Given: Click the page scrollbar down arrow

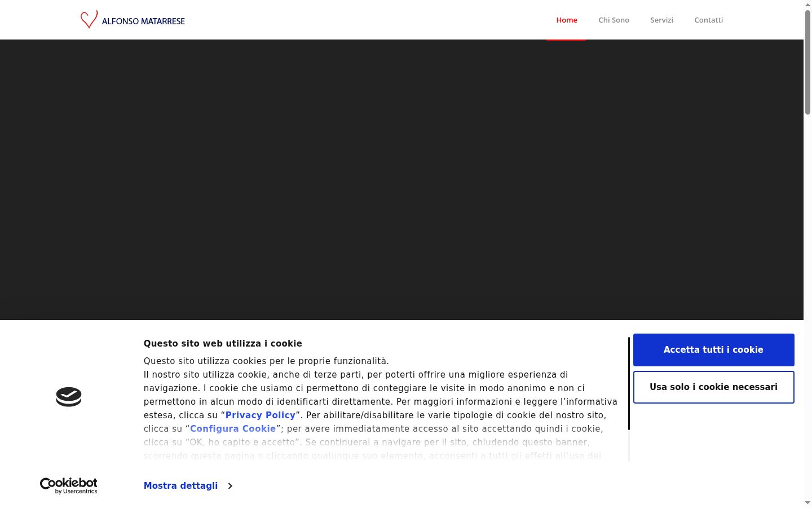Looking at the screenshot, I should (807, 502).
